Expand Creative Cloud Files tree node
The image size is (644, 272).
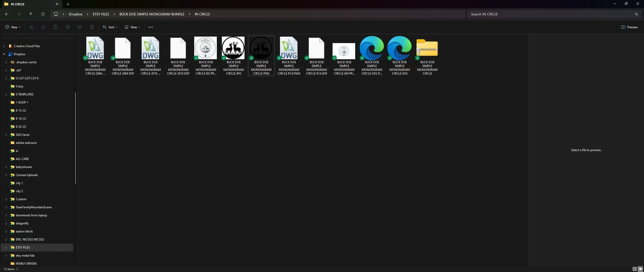tap(4, 46)
